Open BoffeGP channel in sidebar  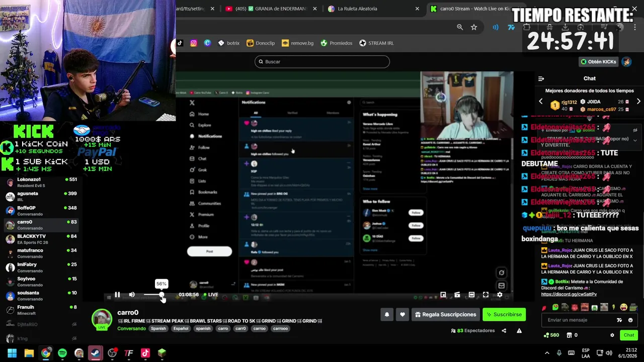(x=42, y=210)
